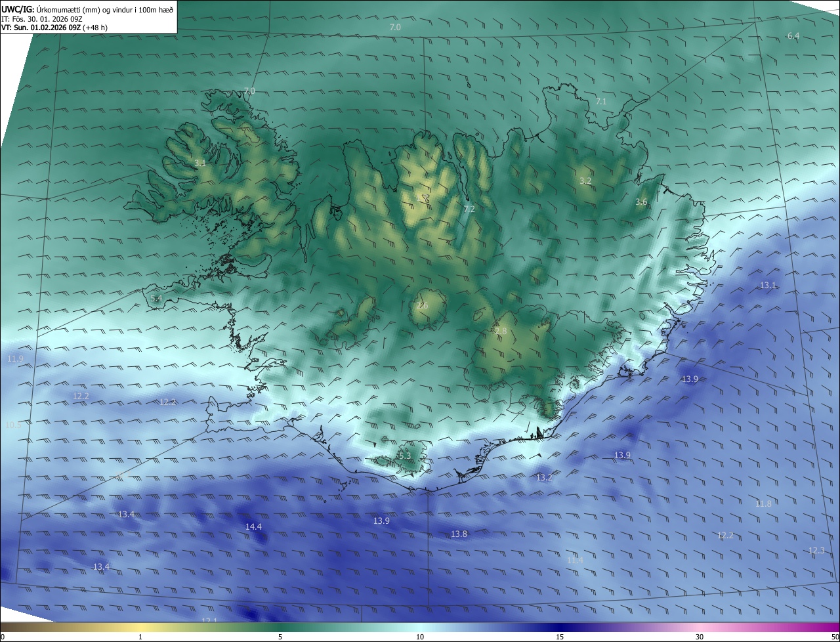Image resolution: width=840 pixels, height=642 pixels.
Task: Click the 14.4 value label
Action: point(253,527)
